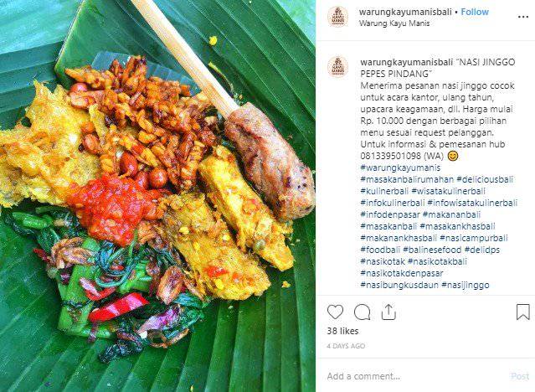Screen dimensions: 535x392
Task: Open the Warung Kayu Manis location link
Action: [394, 23]
